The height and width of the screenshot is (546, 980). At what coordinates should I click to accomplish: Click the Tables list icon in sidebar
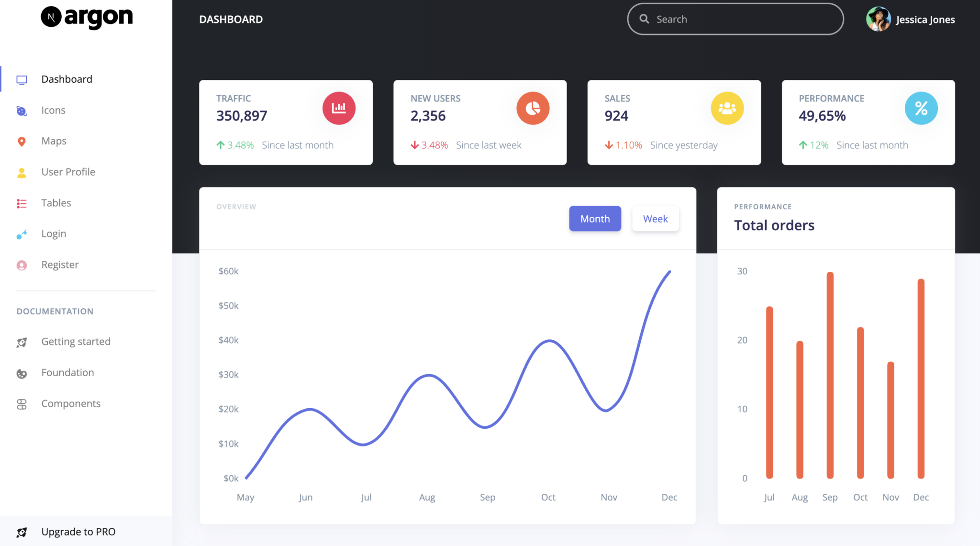pos(22,203)
